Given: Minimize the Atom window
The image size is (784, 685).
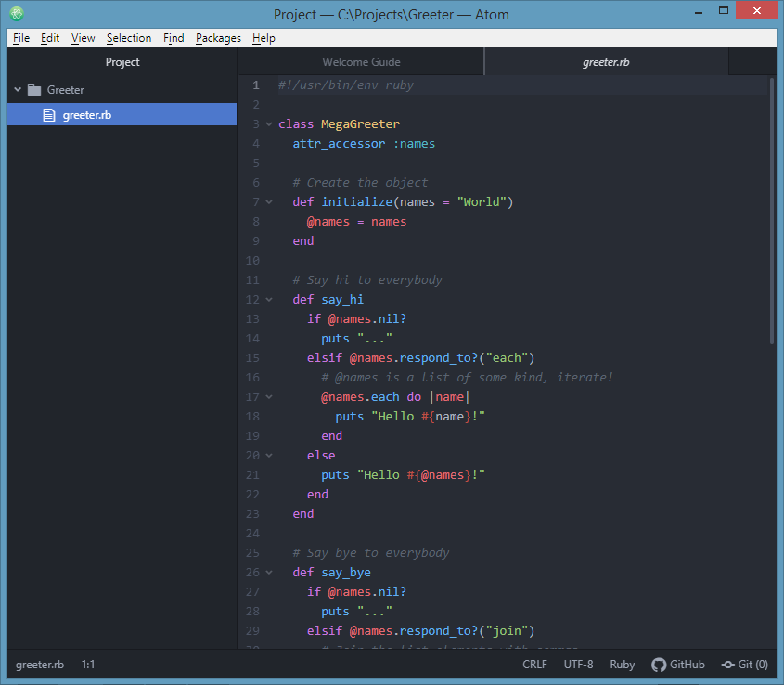Looking at the screenshot, I should [x=699, y=12].
